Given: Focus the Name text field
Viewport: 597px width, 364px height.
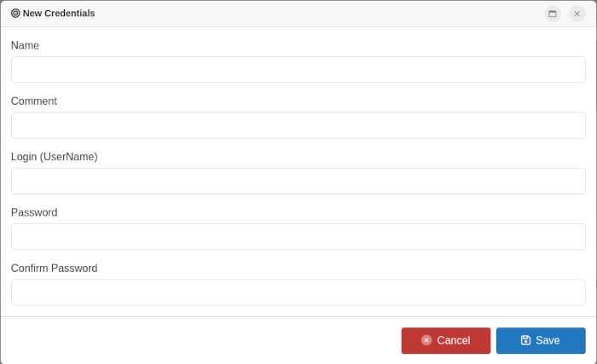Looking at the screenshot, I should pos(298,70).
